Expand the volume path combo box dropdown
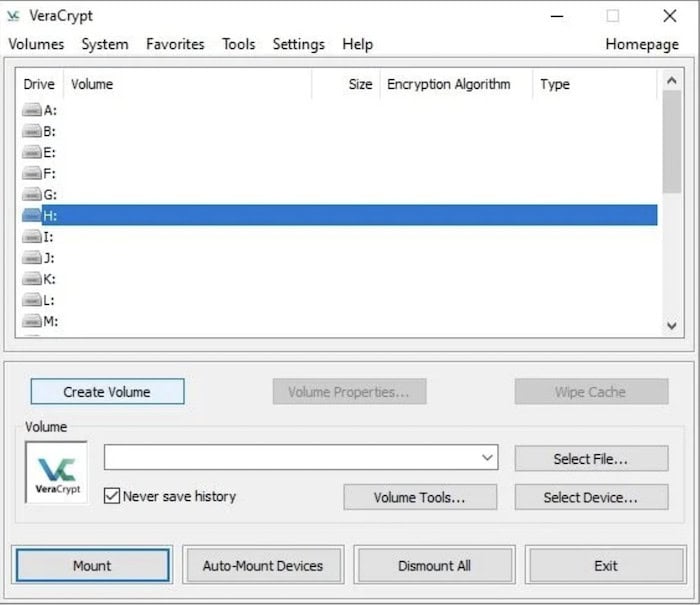This screenshot has height=605, width=700. (x=487, y=457)
